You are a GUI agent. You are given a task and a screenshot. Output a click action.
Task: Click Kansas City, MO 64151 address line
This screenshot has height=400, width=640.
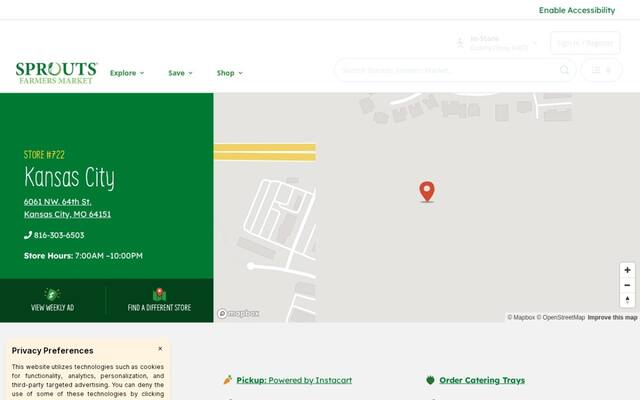click(x=67, y=214)
